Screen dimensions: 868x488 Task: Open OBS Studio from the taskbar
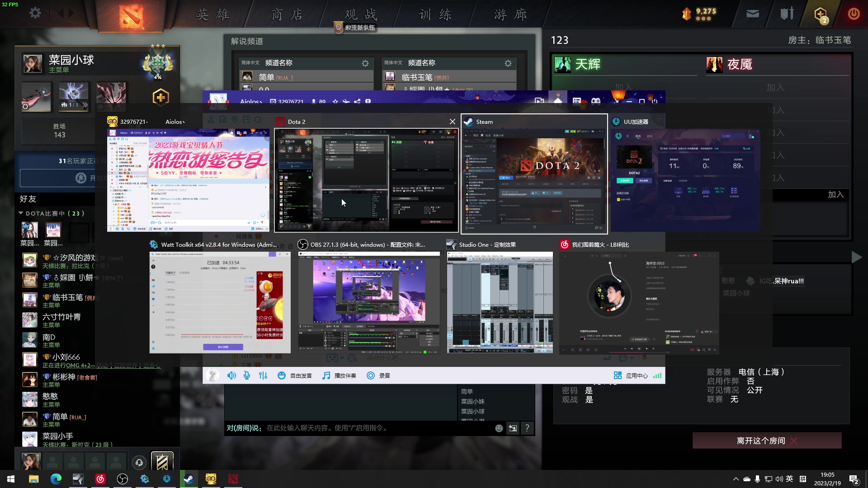(x=123, y=479)
